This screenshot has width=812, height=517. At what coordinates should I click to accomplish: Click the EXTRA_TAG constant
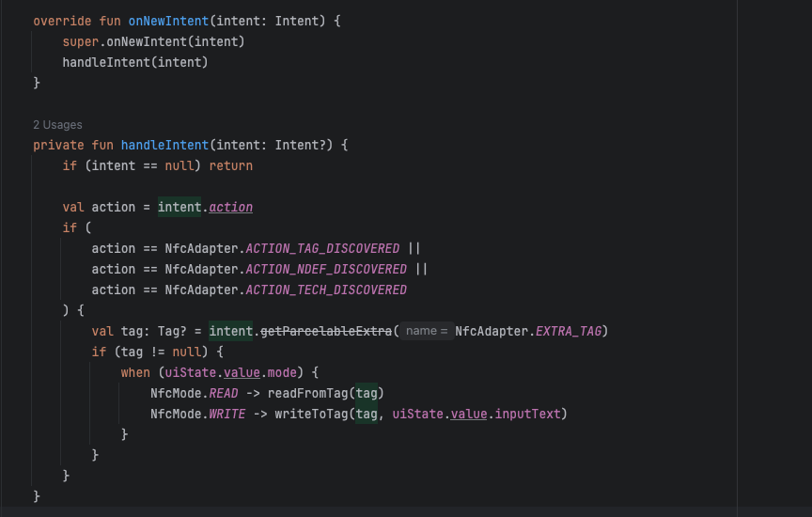(571, 331)
